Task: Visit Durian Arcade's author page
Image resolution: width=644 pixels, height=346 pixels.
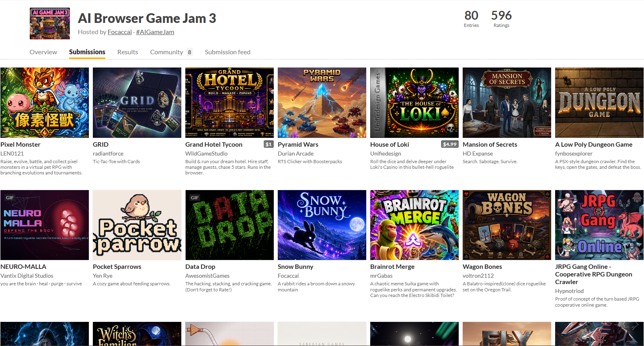Action: tap(296, 154)
